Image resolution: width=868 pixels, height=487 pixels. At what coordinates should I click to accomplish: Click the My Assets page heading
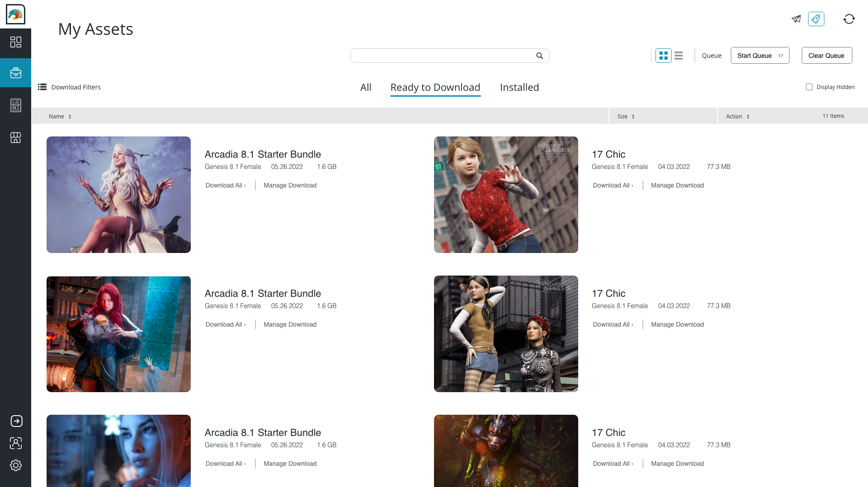[96, 29]
